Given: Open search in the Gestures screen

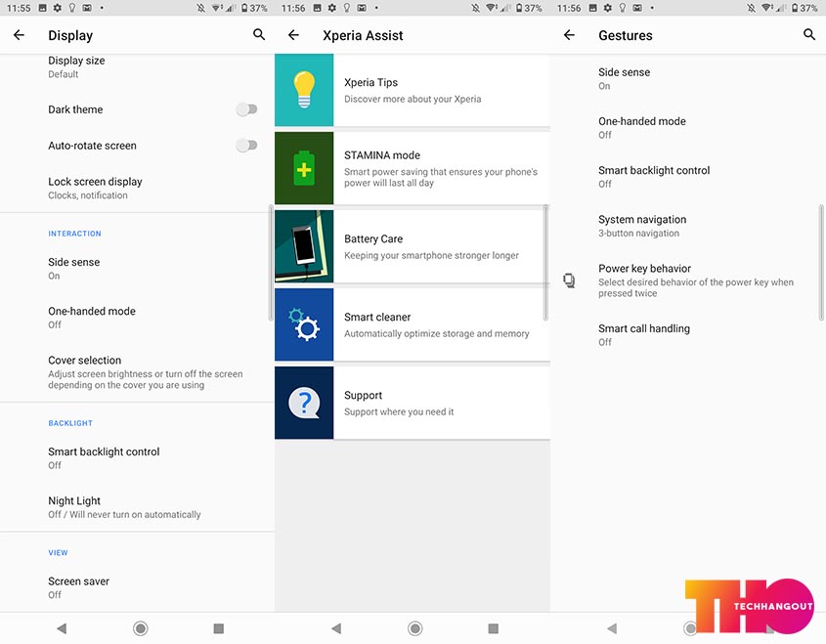Looking at the screenshot, I should point(809,35).
